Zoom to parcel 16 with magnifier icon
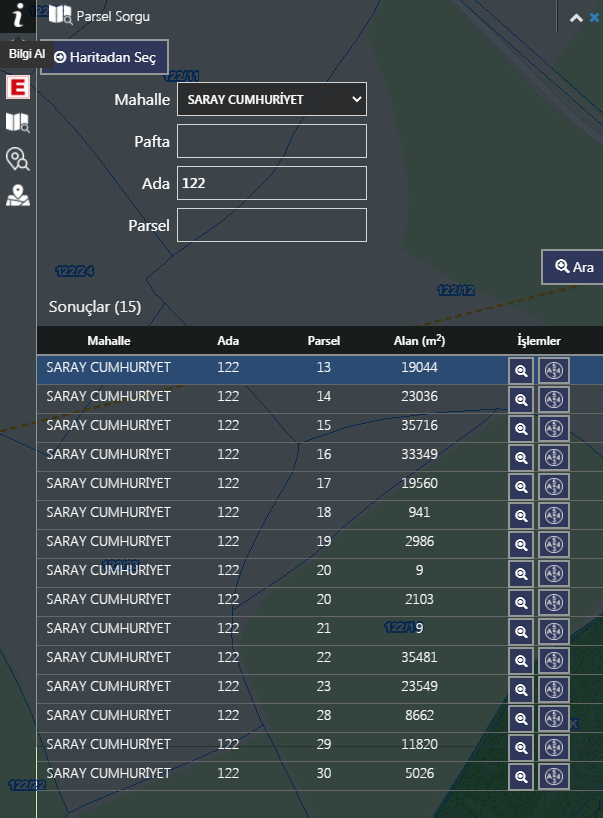The width and height of the screenshot is (603, 818). pyautogui.click(x=520, y=458)
